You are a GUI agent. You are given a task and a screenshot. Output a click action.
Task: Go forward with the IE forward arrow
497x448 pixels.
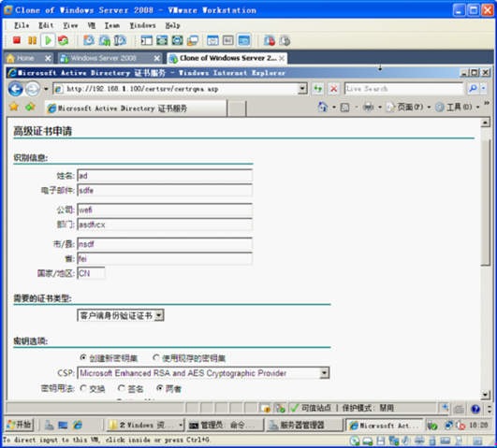33,89
